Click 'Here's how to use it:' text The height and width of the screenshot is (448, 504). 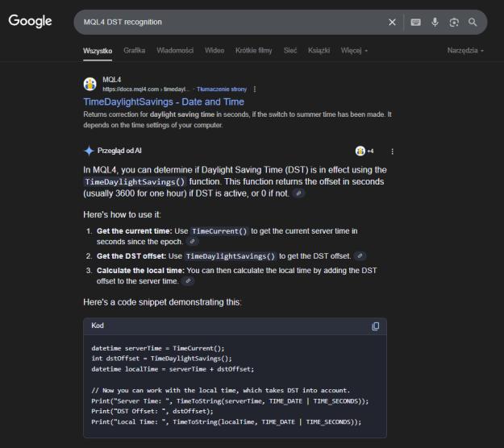click(x=122, y=214)
